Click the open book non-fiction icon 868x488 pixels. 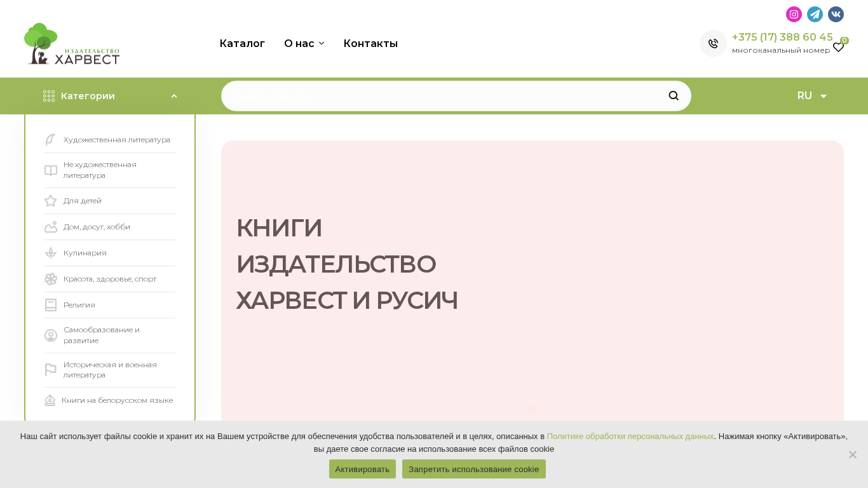coord(51,170)
